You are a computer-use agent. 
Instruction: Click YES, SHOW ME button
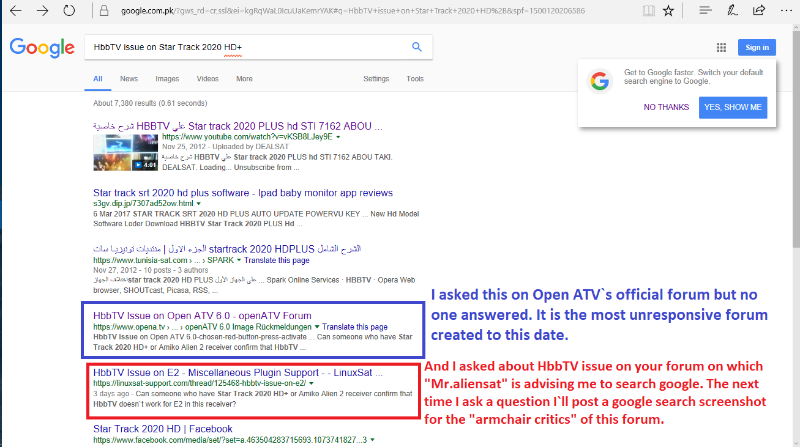[733, 107]
